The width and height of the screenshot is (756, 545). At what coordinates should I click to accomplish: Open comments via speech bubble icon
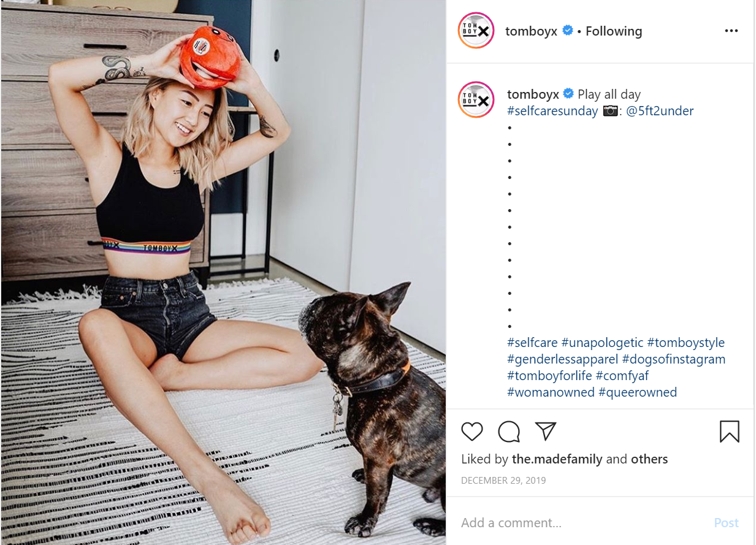pos(509,432)
